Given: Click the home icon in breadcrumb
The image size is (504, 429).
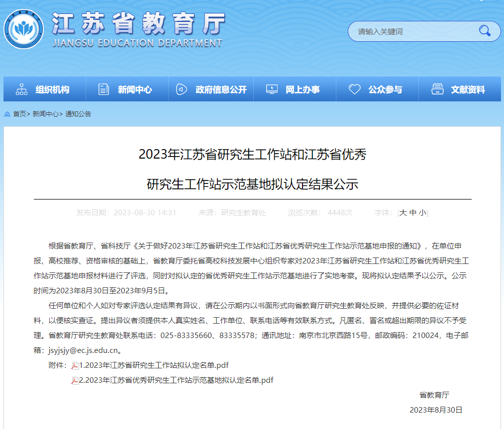Looking at the screenshot, I should pyautogui.click(x=7, y=114).
